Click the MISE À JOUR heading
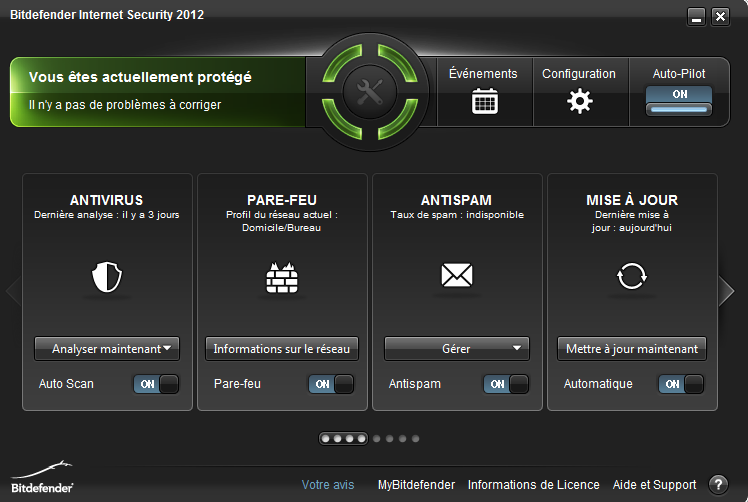The image size is (748, 502). point(632,200)
